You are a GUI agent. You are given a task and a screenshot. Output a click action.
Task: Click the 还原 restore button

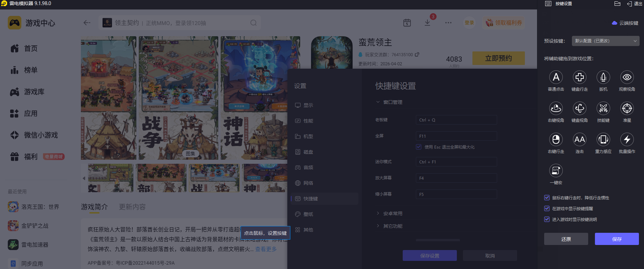click(x=566, y=239)
